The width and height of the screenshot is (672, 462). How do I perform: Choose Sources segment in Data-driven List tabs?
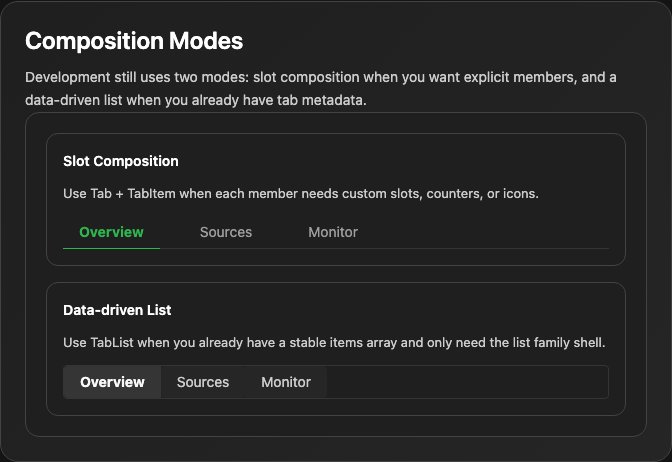[x=203, y=382]
